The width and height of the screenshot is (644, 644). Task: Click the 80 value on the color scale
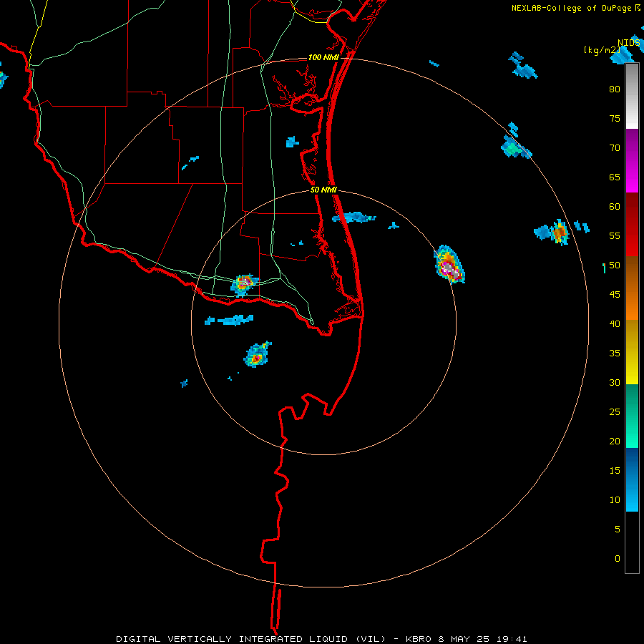point(615,89)
